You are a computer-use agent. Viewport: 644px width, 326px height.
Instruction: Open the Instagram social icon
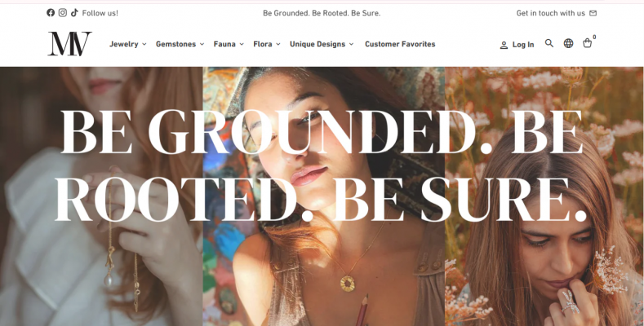coord(63,13)
